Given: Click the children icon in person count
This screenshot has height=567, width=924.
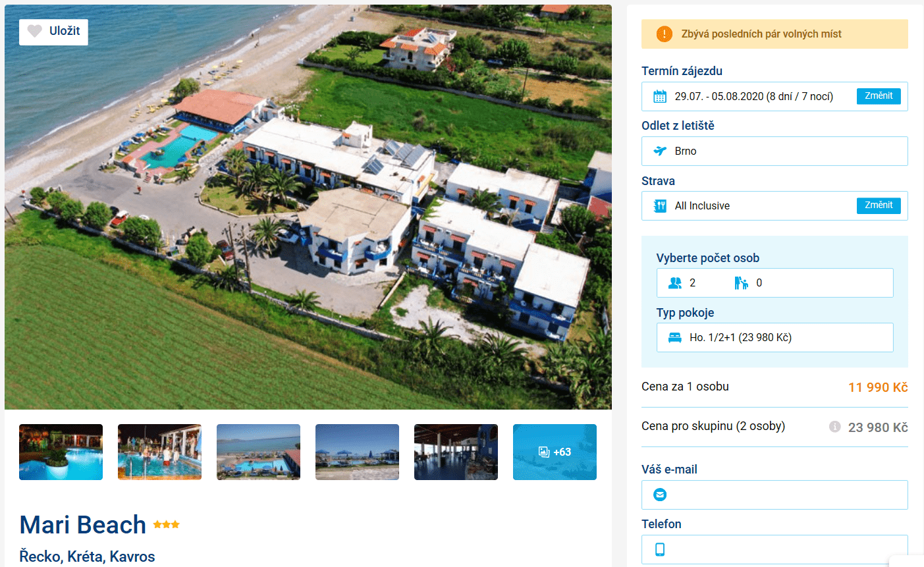Looking at the screenshot, I should coord(742,283).
